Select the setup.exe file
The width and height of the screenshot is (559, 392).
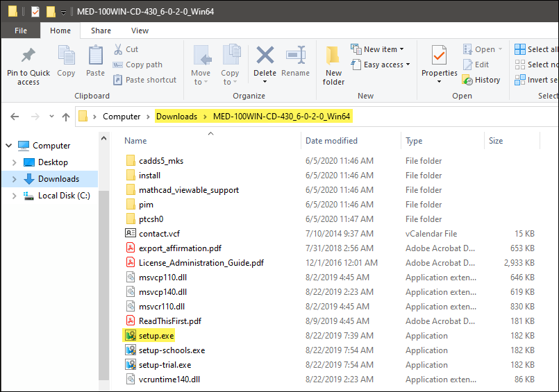point(156,336)
